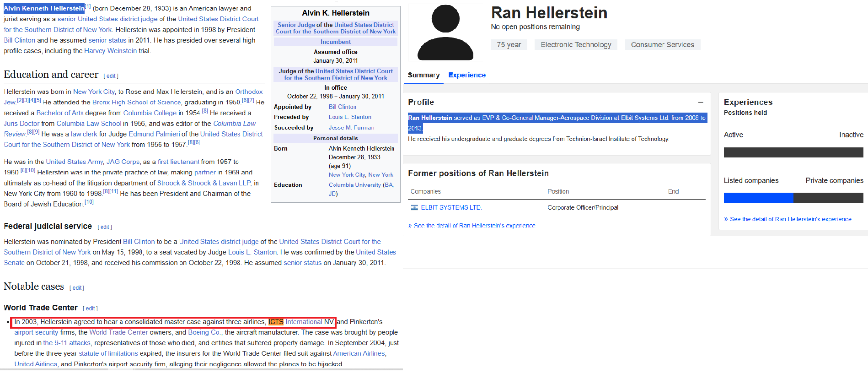
Task: Open the New York City link in Education paragraph
Action: [x=94, y=92]
